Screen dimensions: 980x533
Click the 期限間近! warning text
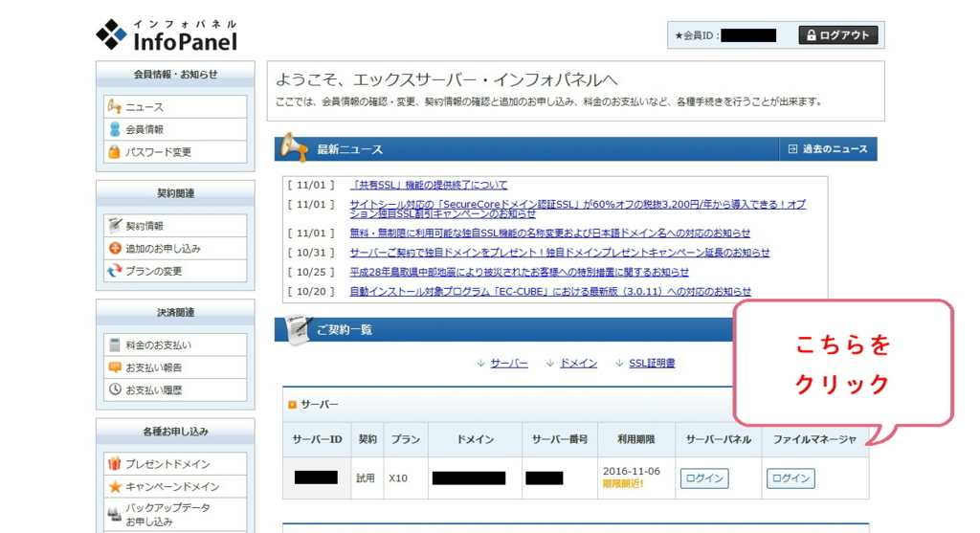click(x=623, y=483)
